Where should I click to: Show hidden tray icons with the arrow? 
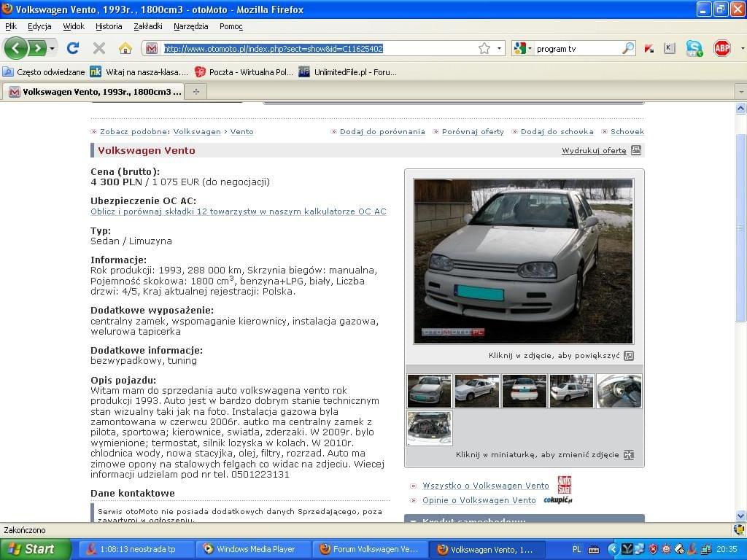[613, 550]
